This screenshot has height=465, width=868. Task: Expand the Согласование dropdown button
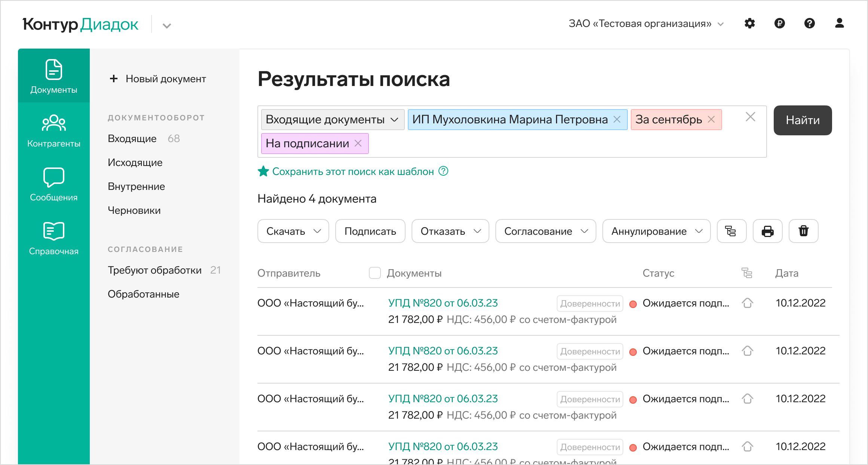(546, 231)
